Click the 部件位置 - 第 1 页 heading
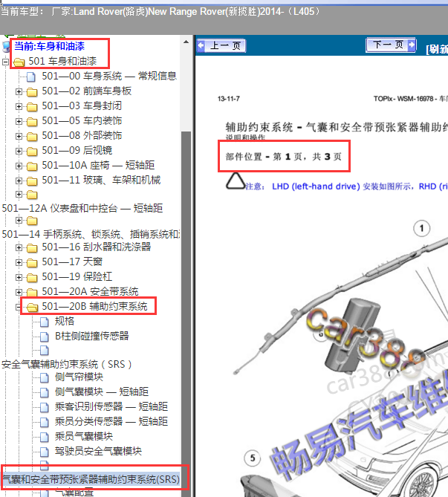 tap(284, 157)
